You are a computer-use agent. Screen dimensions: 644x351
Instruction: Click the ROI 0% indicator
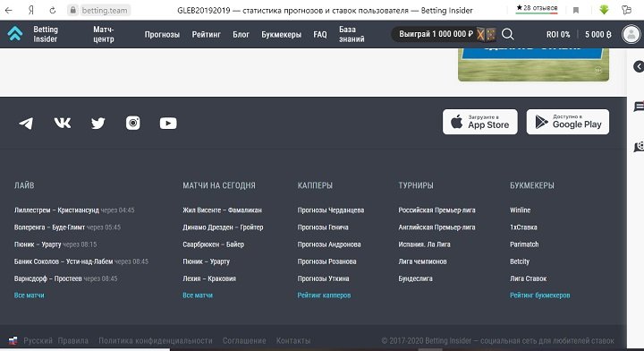558,35
